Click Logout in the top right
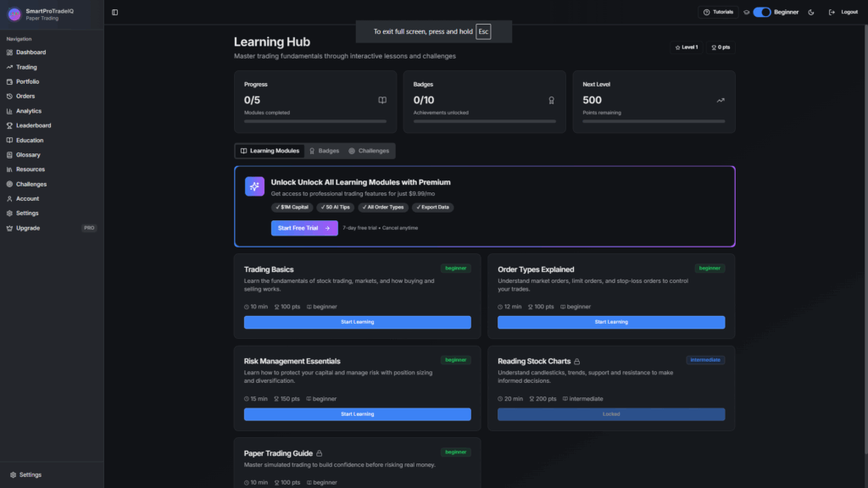The height and width of the screenshot is (488, 868). [x=843, y=12]
